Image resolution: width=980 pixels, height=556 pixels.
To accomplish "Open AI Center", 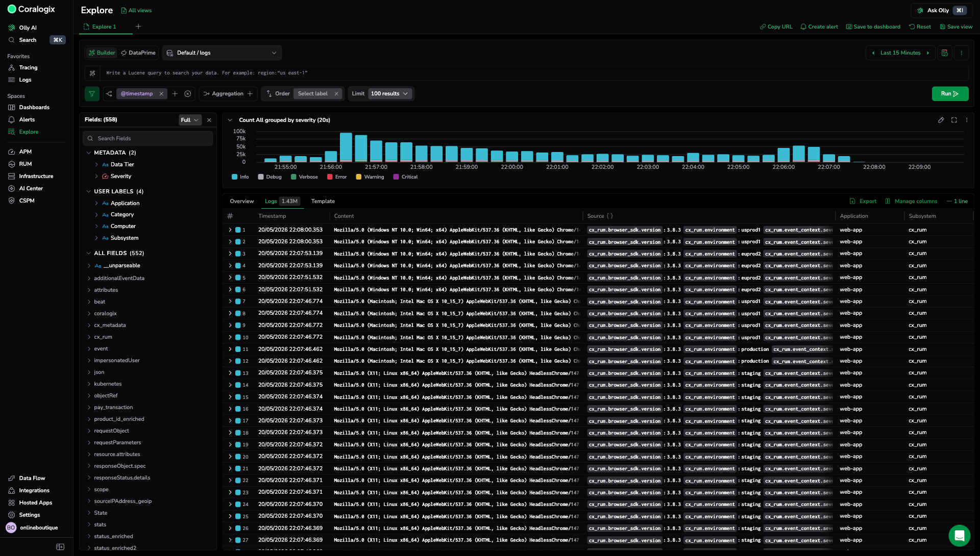I will click(x=31, y=188).
